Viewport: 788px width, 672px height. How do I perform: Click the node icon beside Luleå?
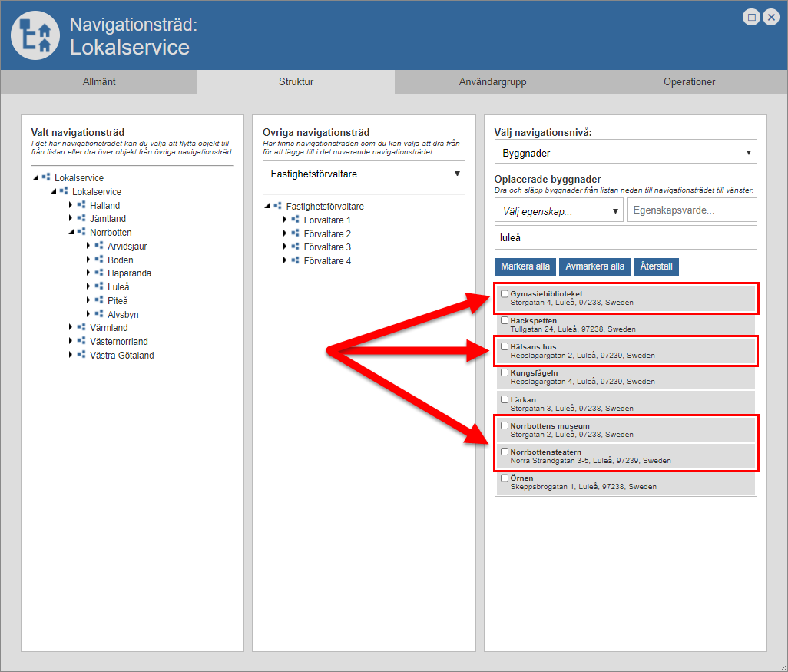[x=99, y=286]
